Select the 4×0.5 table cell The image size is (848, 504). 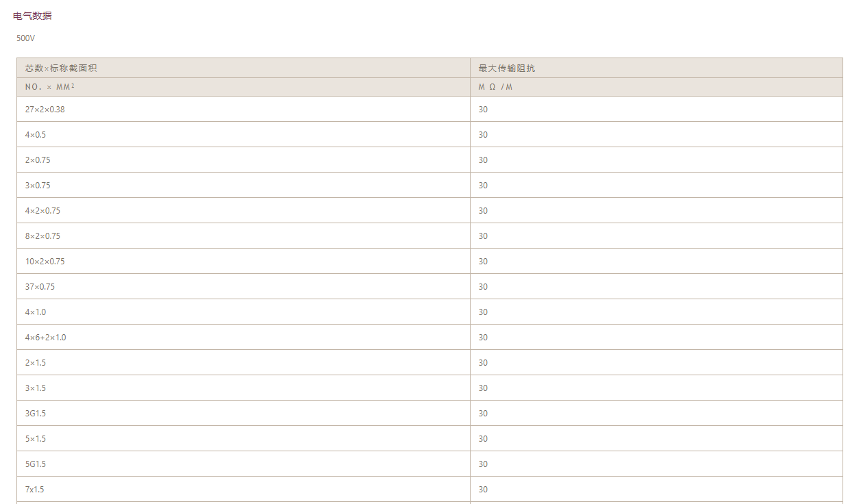tap(36, 135)
